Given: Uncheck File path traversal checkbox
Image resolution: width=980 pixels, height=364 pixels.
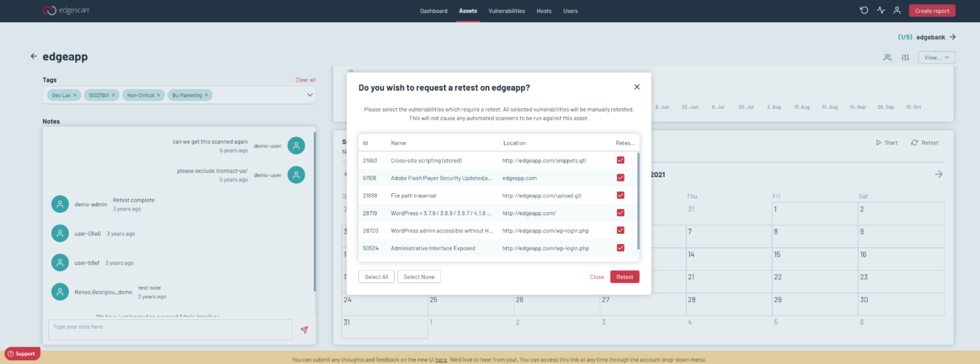Looking at the screenshot, I should click(x=620, y=196).
